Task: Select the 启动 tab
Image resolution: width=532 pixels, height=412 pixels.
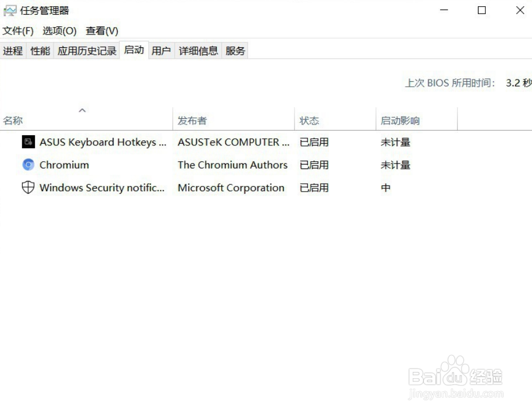Action: (x=134, y=50)
